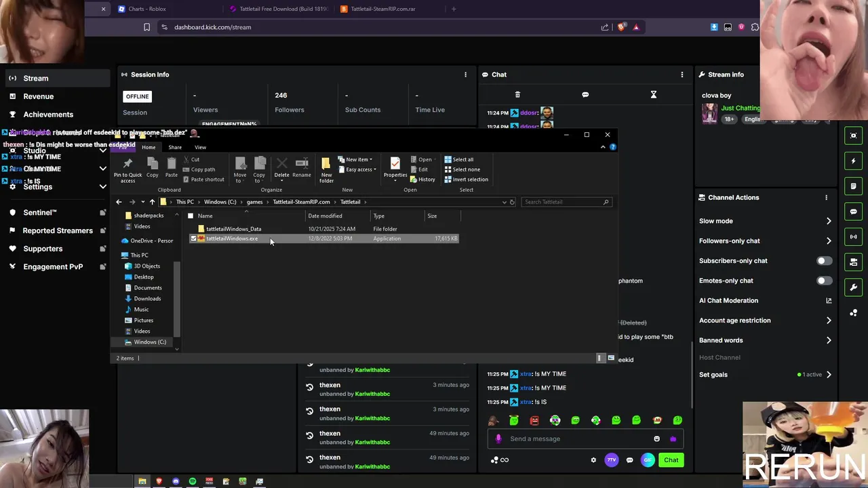The height and width of the screenshot is (488, 868).
Task: Open the New item dropdown
Action: coord(355,159)
